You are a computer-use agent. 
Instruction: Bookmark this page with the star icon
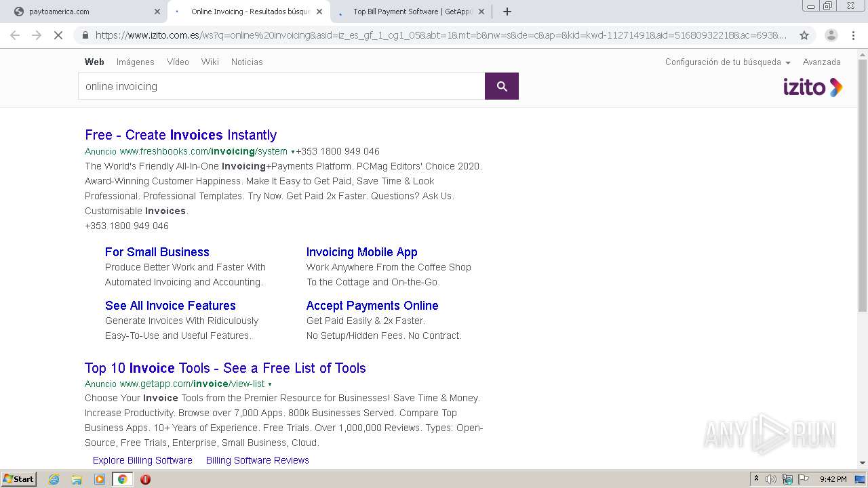[804, 35]
